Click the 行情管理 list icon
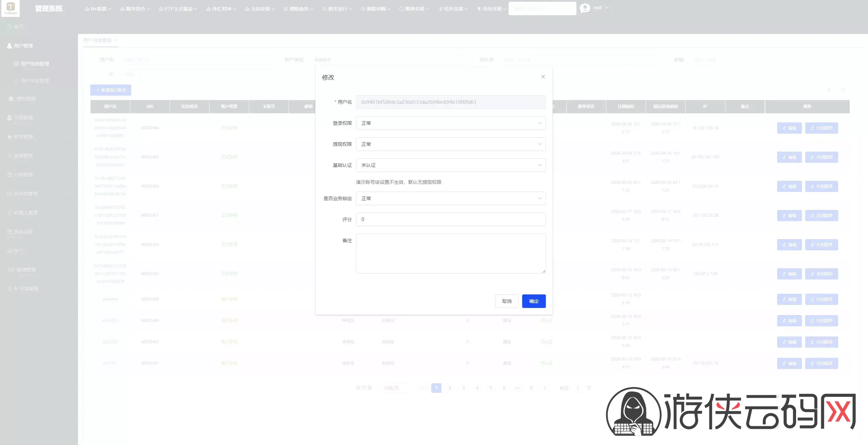The image size is (868, 445). (x=9, y=175)
